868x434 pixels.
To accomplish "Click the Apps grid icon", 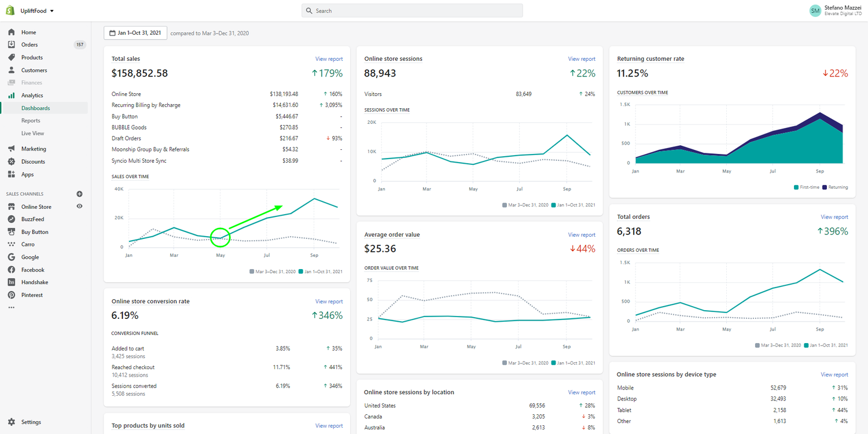I will (11, 174).
